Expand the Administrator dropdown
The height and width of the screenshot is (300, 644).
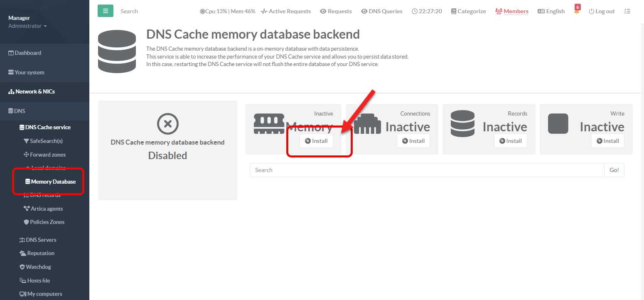coord(27,26)
